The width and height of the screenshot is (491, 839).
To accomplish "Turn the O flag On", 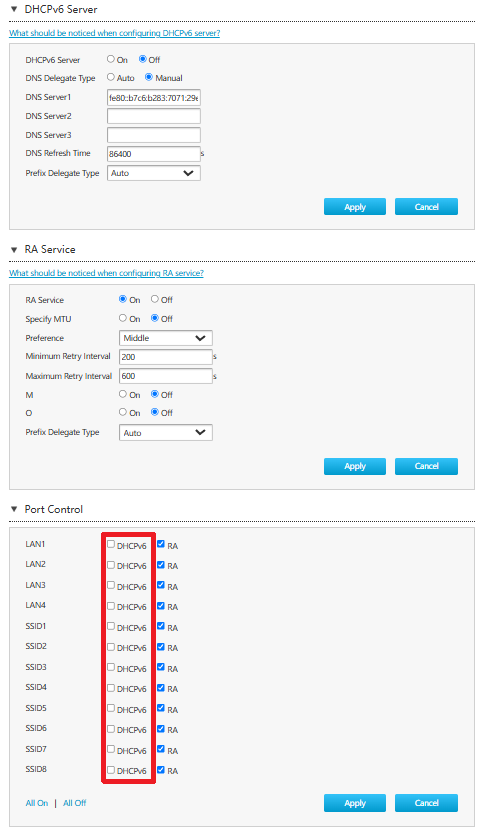I will (x=122, y=412).
